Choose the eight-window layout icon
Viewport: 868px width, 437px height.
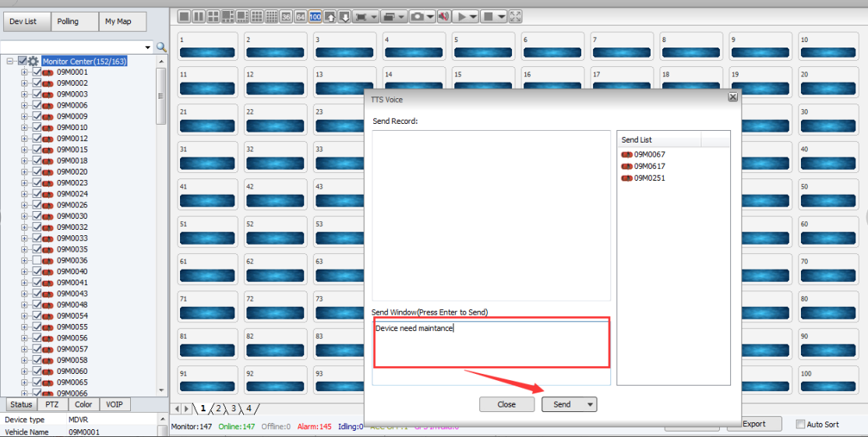coord(242,16)
